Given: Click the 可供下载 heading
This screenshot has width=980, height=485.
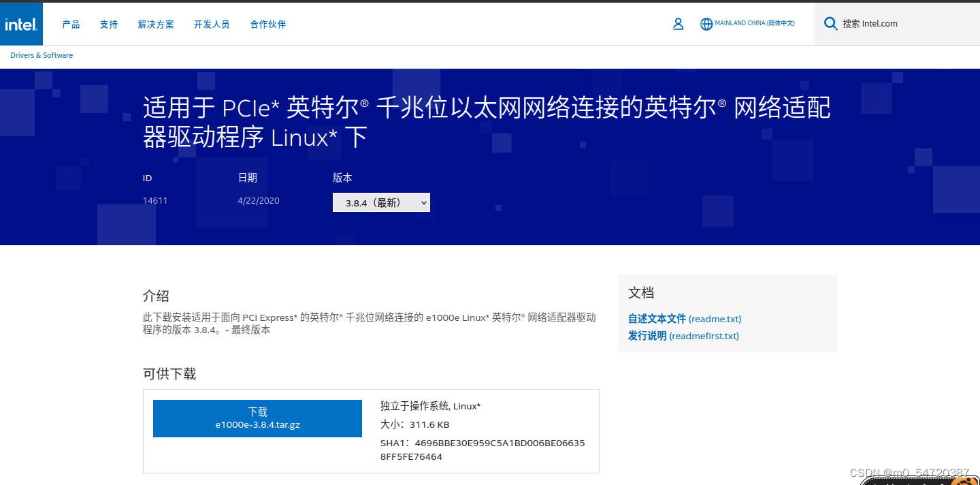Looking at the screenshot, I should pyautogui.click(x=169, y=374).
